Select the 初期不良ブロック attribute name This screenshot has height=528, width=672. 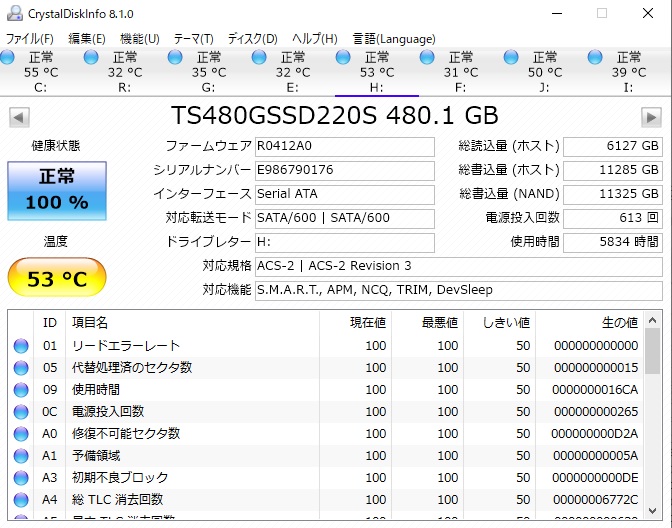[120, 478]
